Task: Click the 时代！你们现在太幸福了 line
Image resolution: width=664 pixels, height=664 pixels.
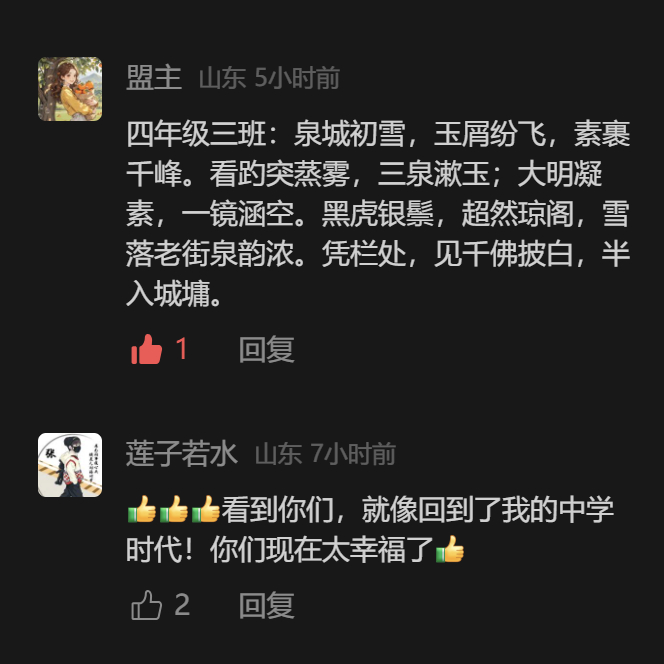Action: 296,549
